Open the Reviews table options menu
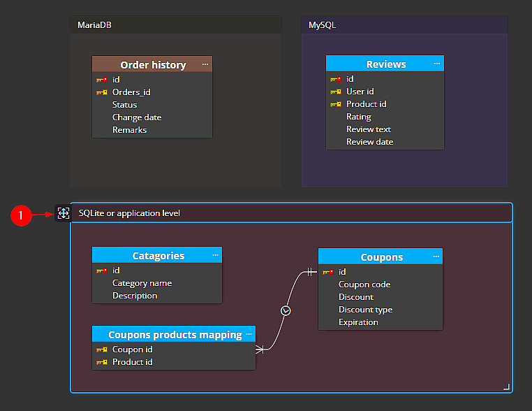 (436, 64)
